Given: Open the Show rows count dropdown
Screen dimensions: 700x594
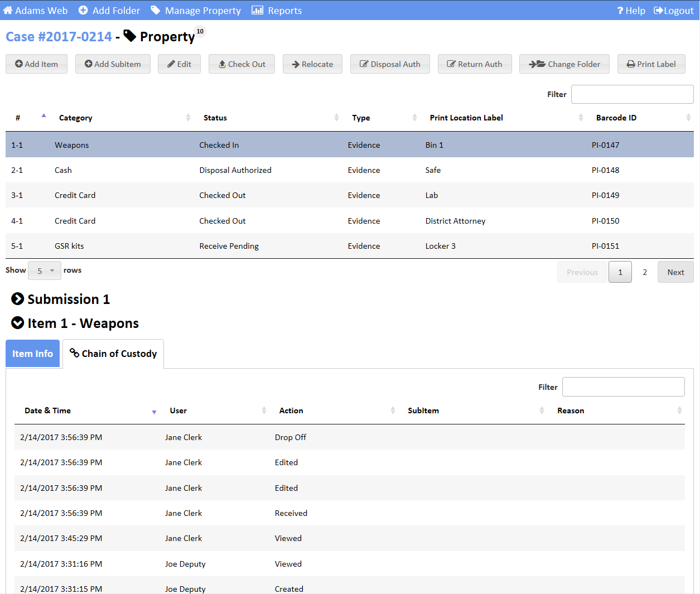Looking at the screenshot, I should coord(45,271).
